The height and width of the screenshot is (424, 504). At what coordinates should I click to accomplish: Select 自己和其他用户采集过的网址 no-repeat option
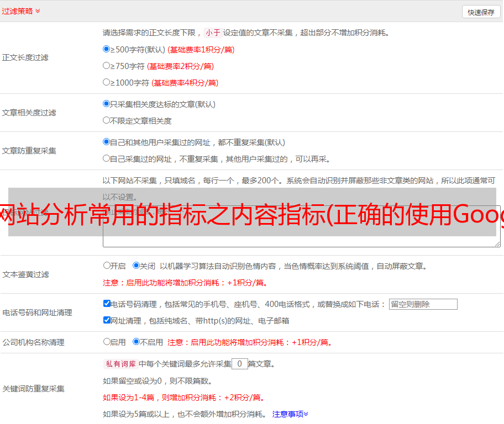click(x=106, y=142)
